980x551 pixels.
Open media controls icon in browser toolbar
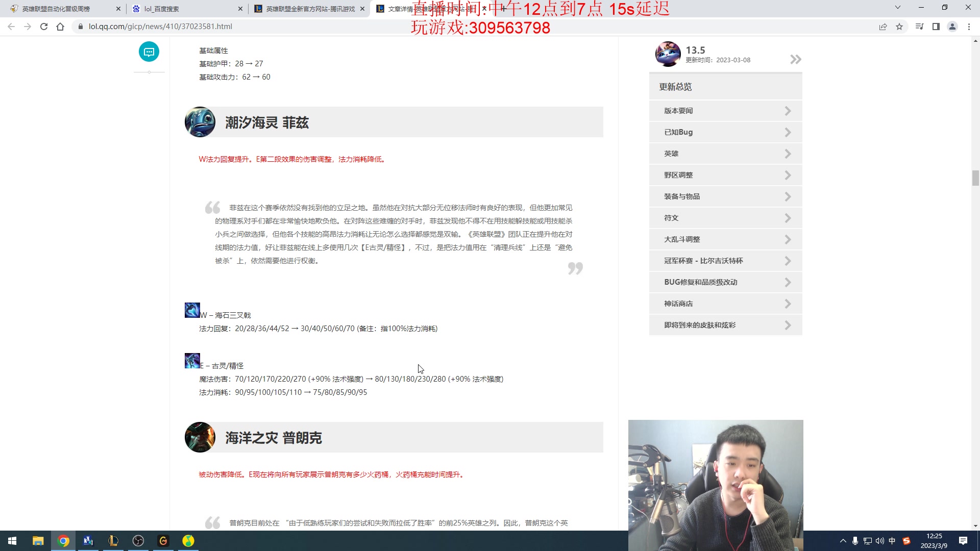919,27
